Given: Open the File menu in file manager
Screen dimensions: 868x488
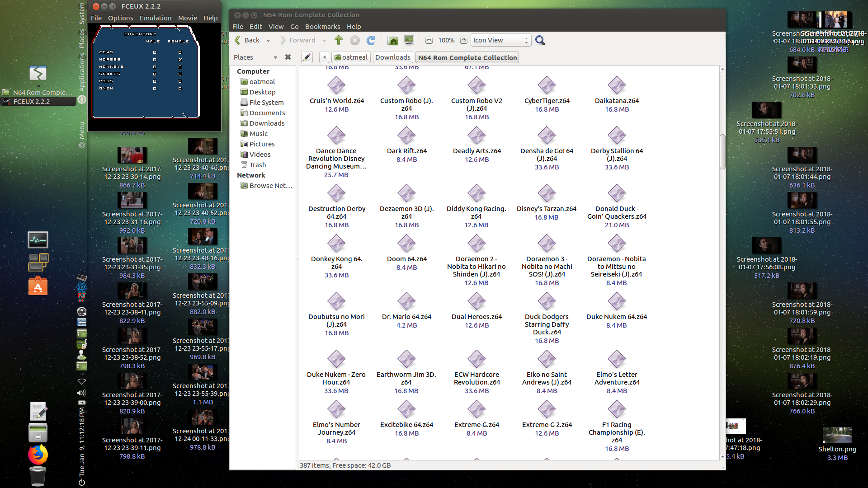Looking at the screenshot, I should click(x=238, y=27).
